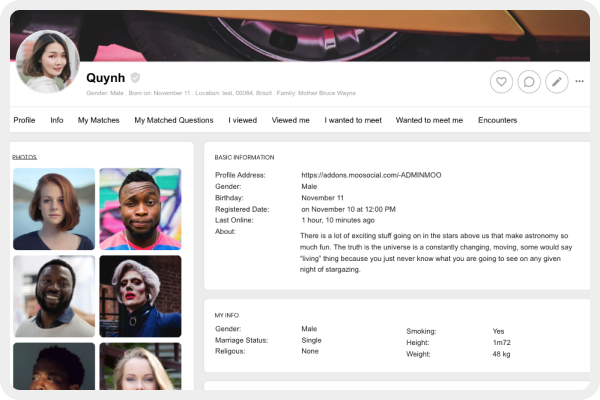
Task: Open photo of man in front of graffiti
Action: 140,209
